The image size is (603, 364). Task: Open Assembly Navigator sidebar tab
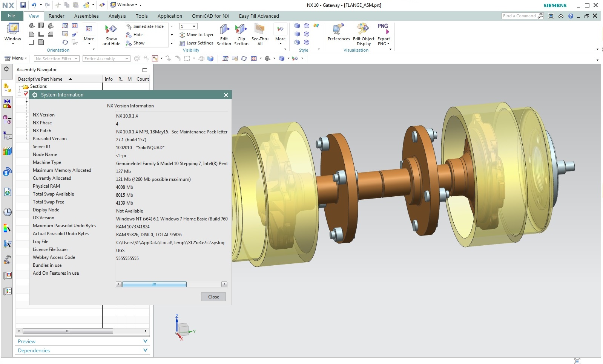[7, 88]
